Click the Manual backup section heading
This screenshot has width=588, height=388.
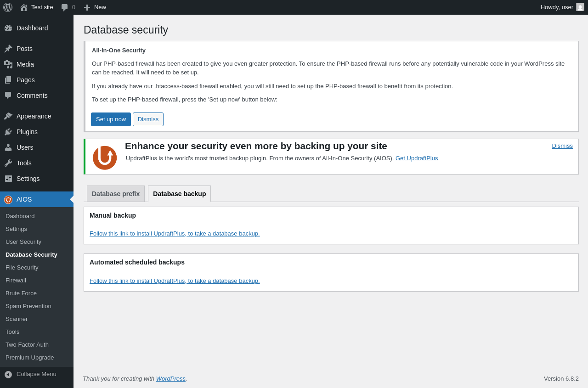pos(113,215)
